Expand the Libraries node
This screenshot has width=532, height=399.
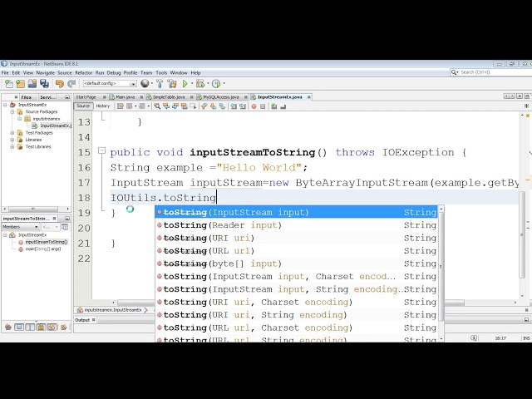pos(12,140)
